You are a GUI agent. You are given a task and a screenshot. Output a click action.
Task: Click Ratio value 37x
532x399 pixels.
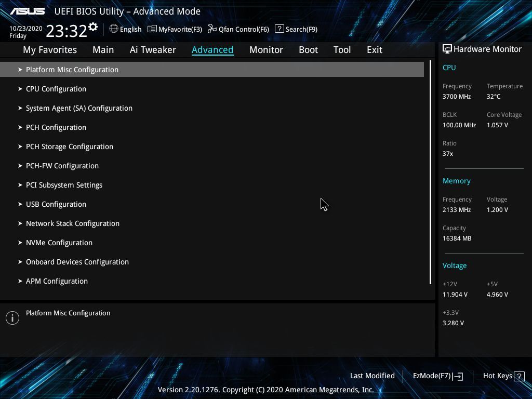[x=447, y=154]
